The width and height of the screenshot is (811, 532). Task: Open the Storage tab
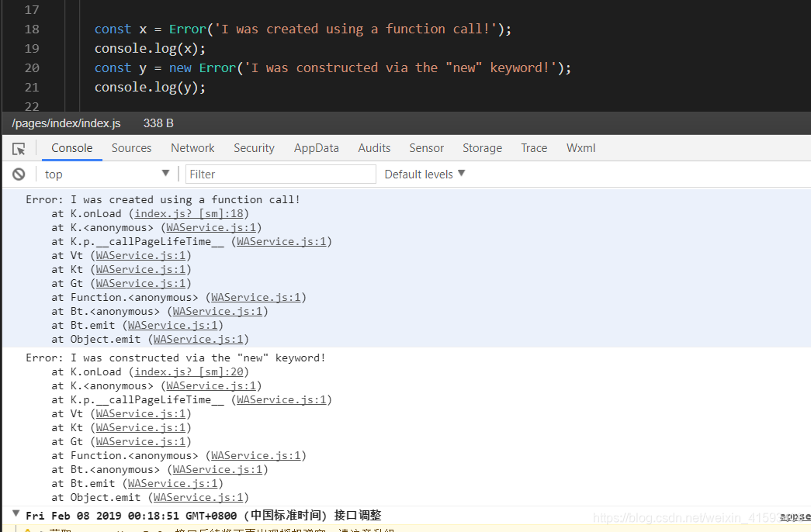pyautogui.click(x=482, y=147)
